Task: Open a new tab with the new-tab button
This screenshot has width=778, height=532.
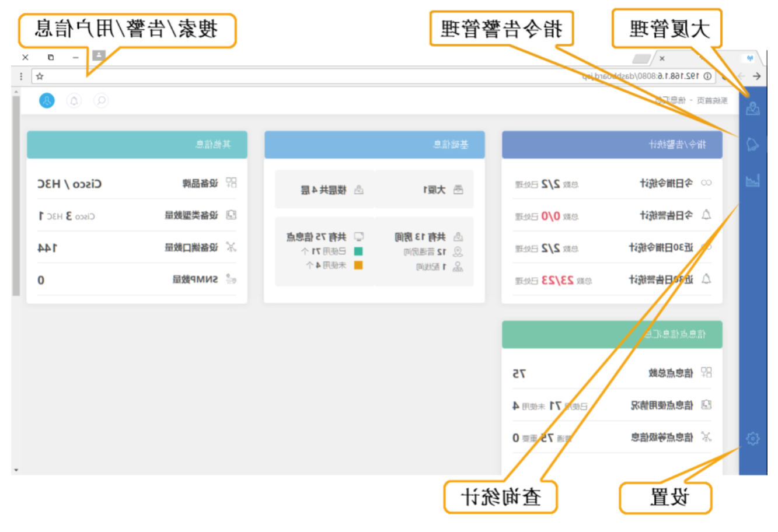Action: (642, 59)
